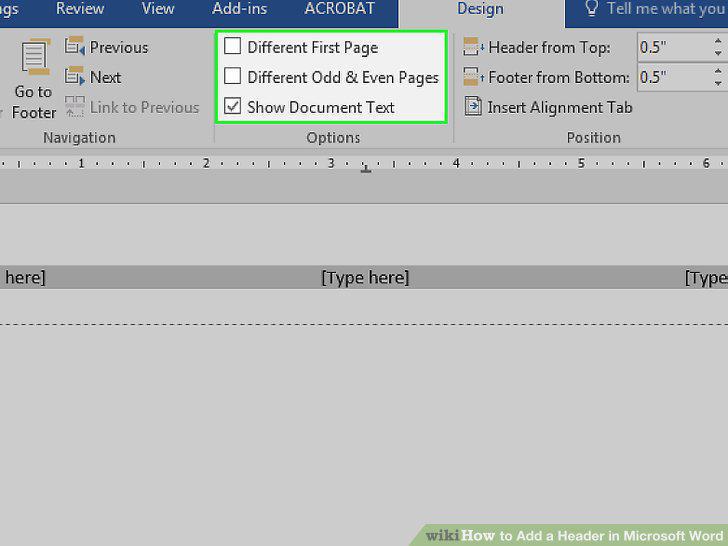Screen dimensions: 728x546
Task: Click the Footer from Bottom label
Action: click(559, 78)
